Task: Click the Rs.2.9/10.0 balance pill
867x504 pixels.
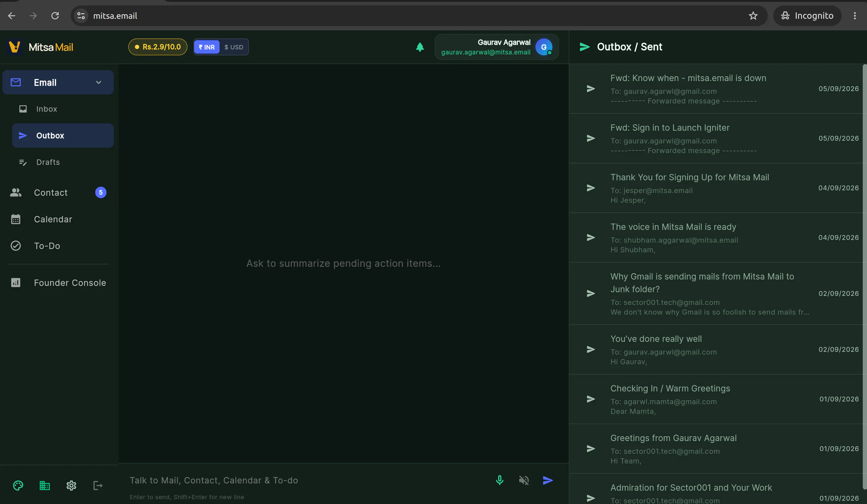Action: [158, 47]
